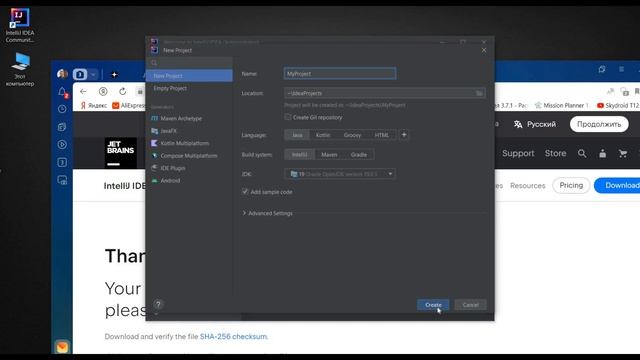
Task: Open browser menu hamburger icon
Action: (x=621, y=69)
